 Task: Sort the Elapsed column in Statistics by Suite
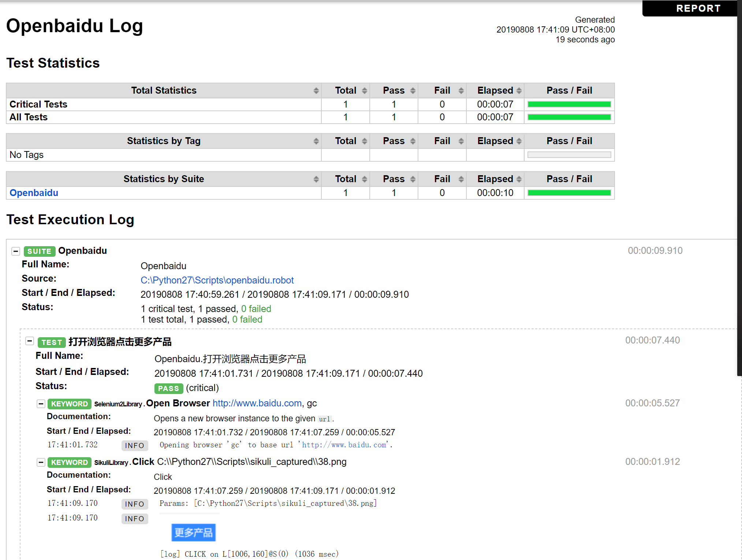pos(519,179)
